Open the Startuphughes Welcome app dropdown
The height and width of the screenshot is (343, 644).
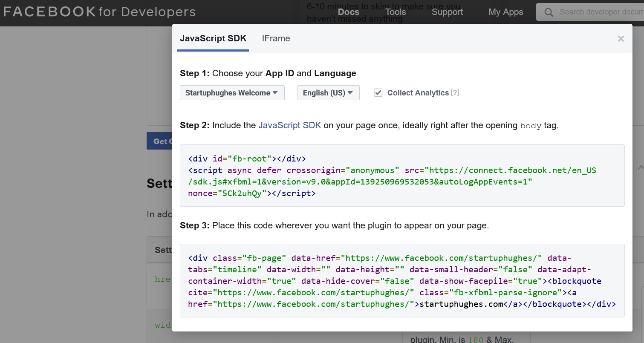232,93
